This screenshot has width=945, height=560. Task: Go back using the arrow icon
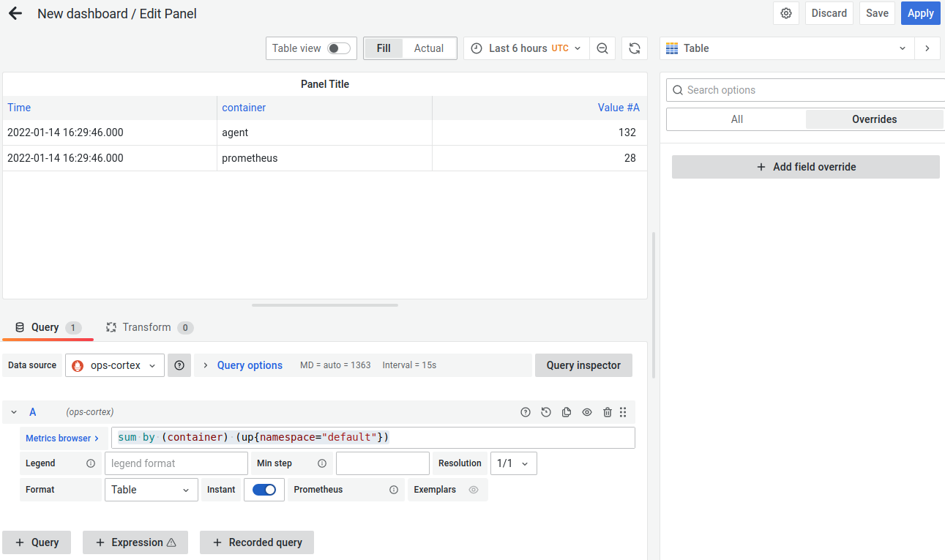coord(15,13)
